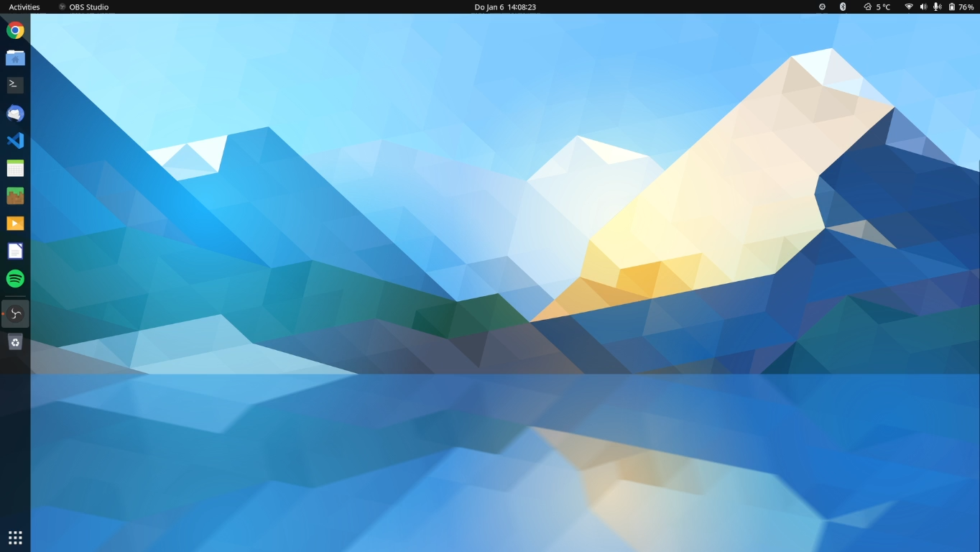This screenshot has height=552, width=980.
Task: Open the OBS Studio app menu
Action: click(x=83, y=7)
